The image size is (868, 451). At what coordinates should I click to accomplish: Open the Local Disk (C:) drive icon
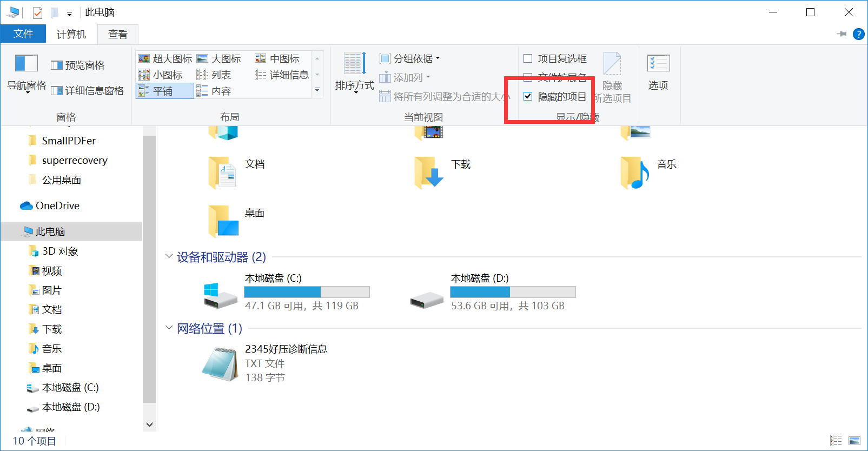point(220,295)
